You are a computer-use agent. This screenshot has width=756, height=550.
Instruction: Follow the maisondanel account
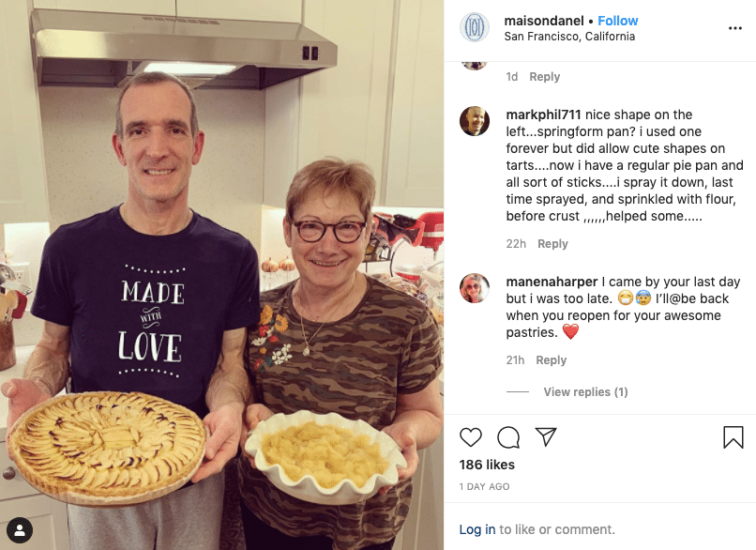pos(617,21)
